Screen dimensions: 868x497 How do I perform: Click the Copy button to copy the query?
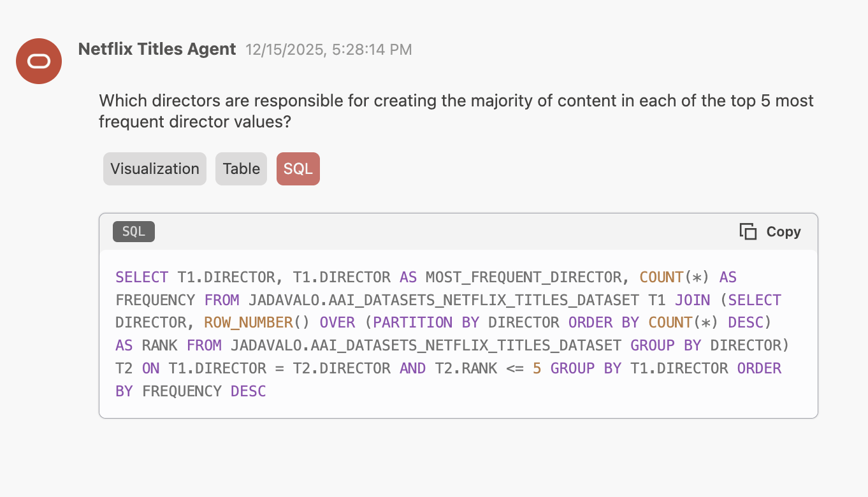[x=770, y=231]
